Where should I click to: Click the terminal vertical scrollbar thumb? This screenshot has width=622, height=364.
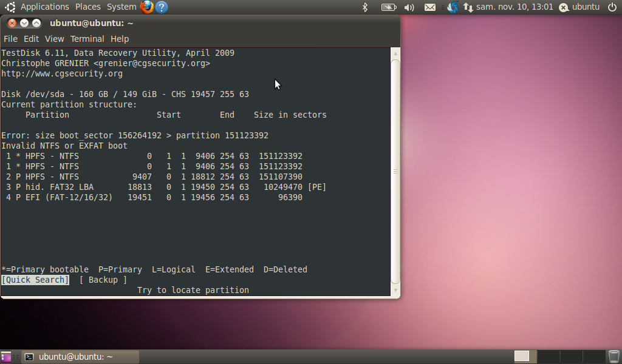pyautogui.click(x=395, y=172)
